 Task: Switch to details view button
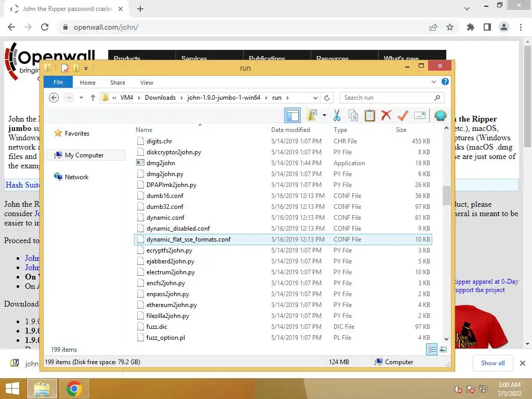click(x=432, y=349)
